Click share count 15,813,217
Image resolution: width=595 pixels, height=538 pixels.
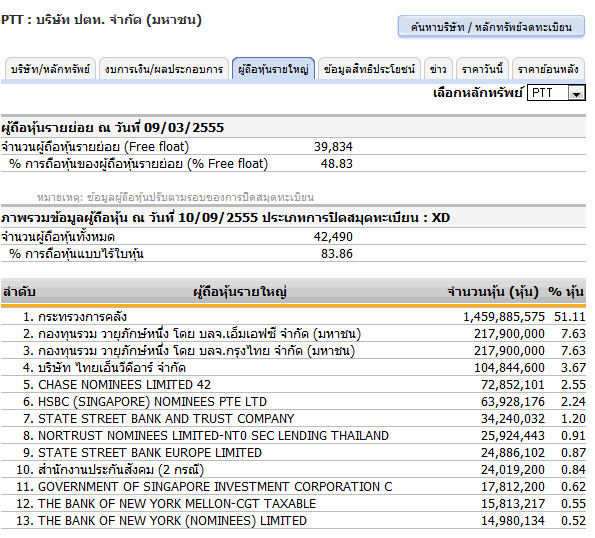click(513, 504)
